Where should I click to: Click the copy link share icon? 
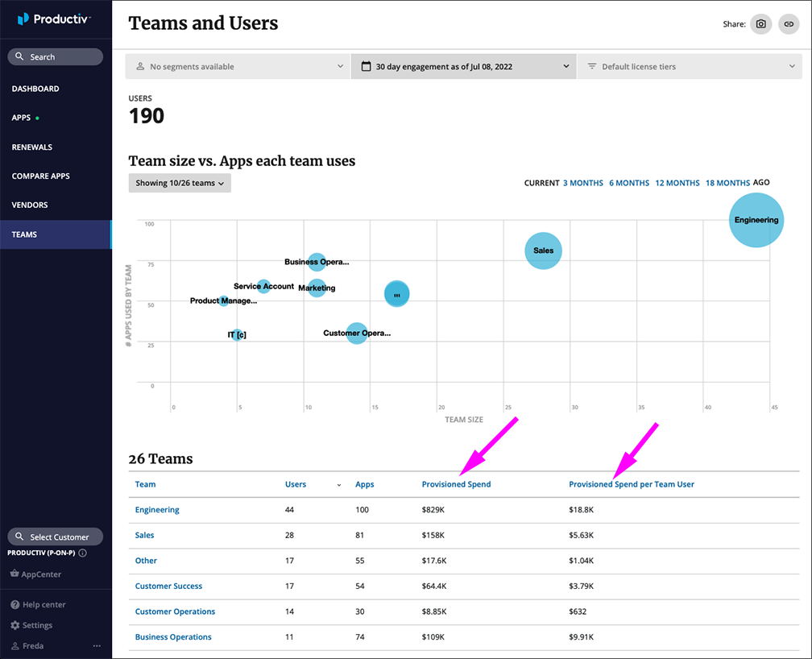(x=788, y=24)
